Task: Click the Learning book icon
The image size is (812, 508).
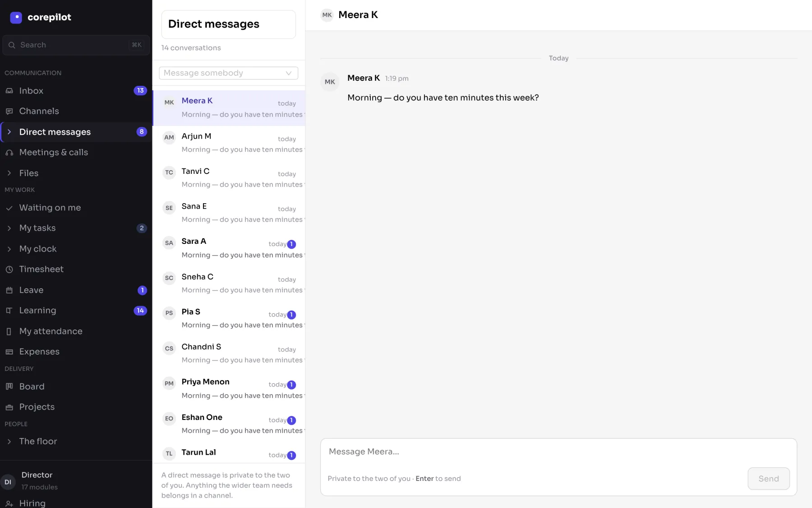Action: (9, 311)
